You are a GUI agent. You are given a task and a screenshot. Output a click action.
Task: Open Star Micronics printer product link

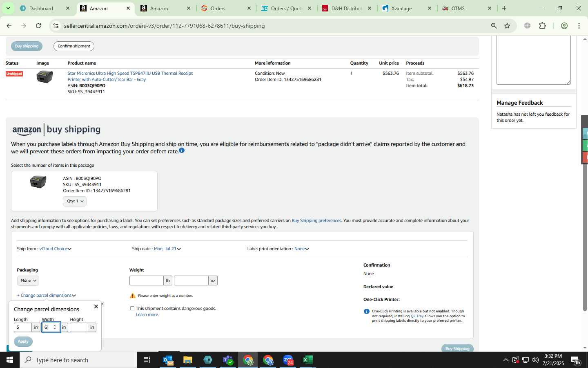130,76
